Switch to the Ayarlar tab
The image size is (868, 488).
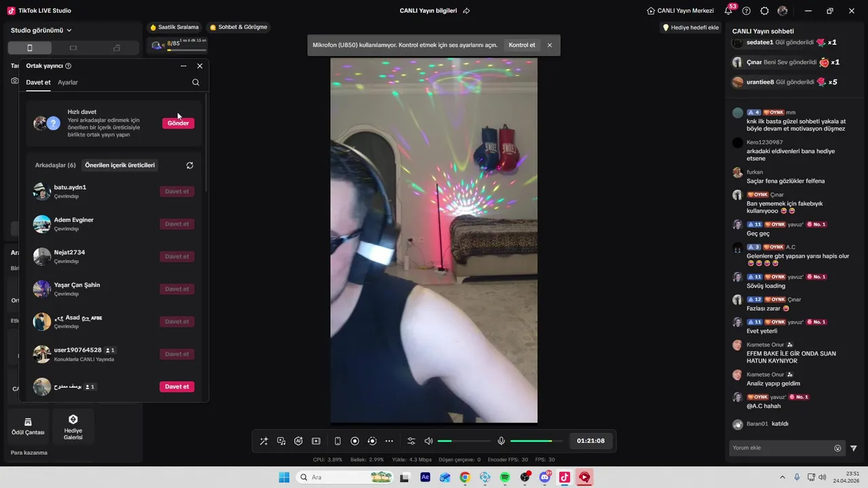pyautogui.click(x=68, y=82)
